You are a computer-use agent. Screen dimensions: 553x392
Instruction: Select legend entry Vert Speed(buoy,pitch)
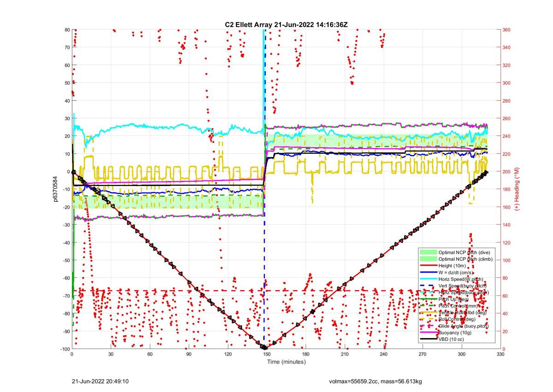tap(463, 286)
